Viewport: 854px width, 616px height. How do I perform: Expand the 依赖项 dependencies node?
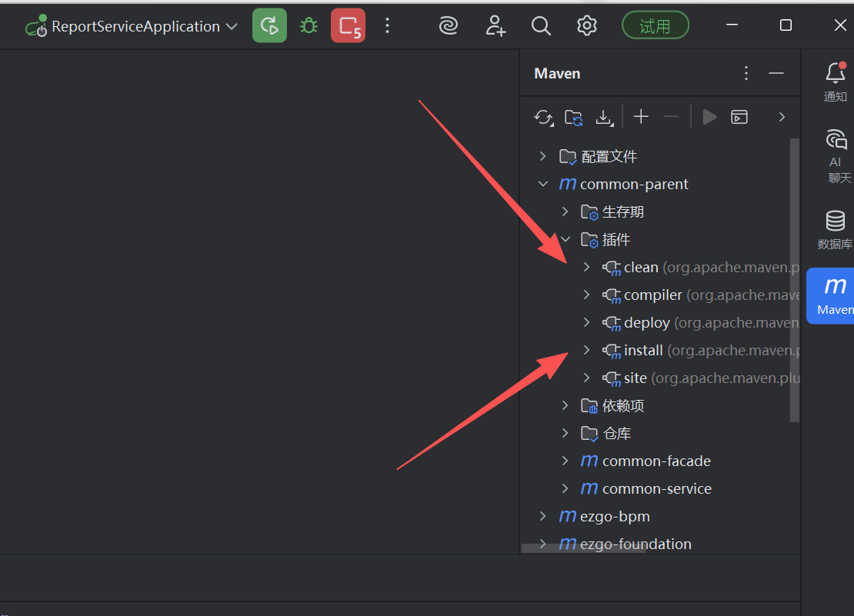click(x=565, y=405)
